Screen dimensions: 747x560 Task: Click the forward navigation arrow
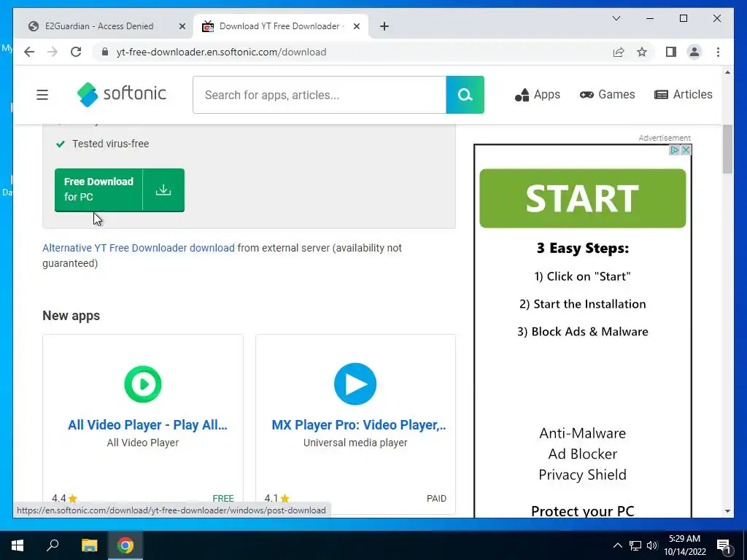coord(53,52)
